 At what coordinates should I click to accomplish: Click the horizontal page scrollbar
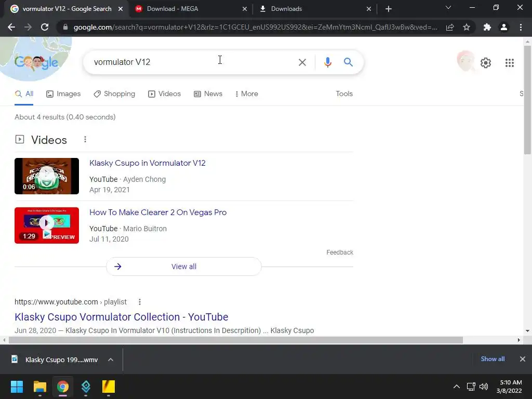pyautogui.click(x=236, y=340)
